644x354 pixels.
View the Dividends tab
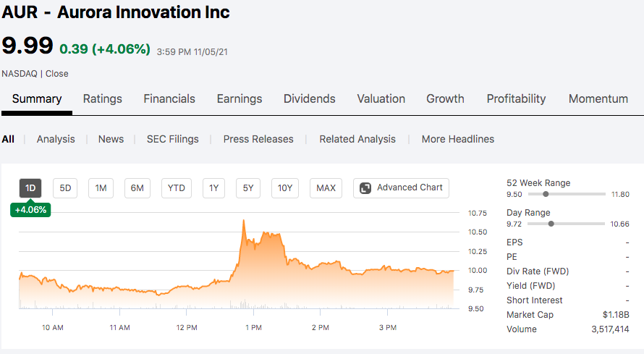[x=309, y=99]
